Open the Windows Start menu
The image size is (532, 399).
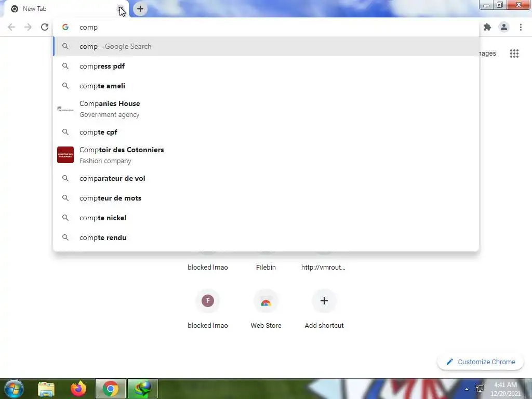click(x=14, y=389)
